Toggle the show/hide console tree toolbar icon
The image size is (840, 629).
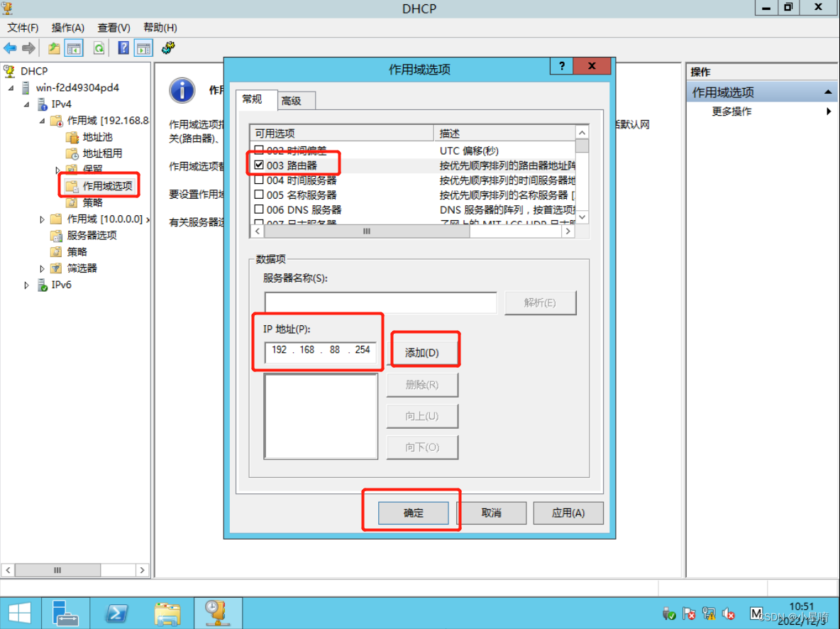74,48
